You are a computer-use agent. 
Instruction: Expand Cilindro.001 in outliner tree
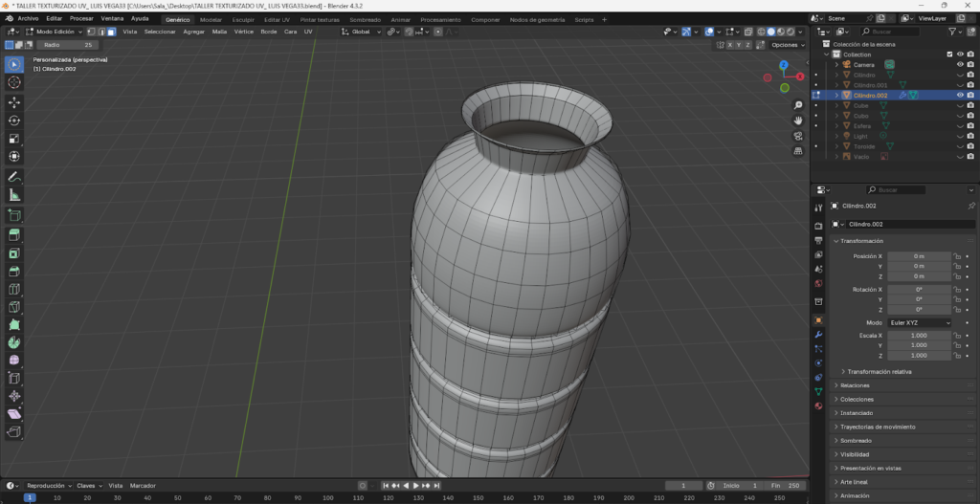[836, 85]
